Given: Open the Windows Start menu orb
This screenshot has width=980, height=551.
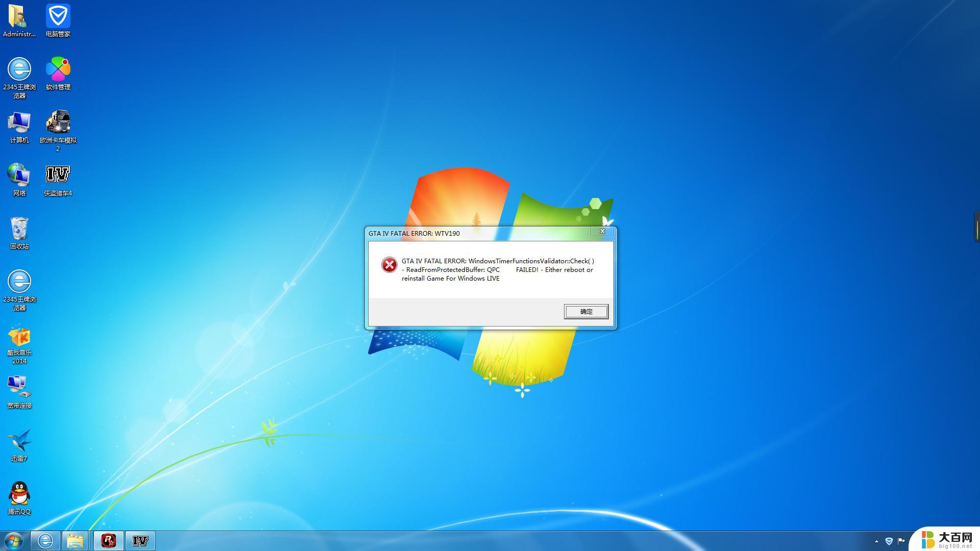Looking at the screenshot, I should [14, 540].
